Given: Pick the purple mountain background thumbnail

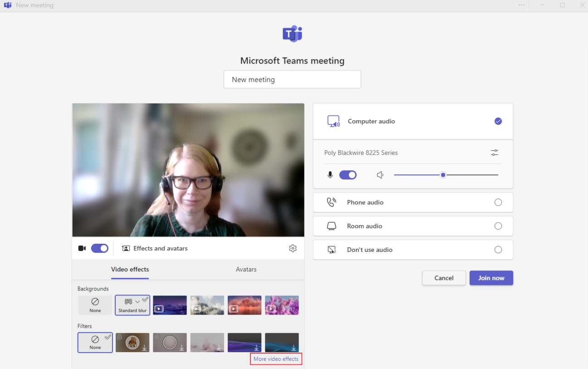Looking at the screenshot, I should coord(170,305).
